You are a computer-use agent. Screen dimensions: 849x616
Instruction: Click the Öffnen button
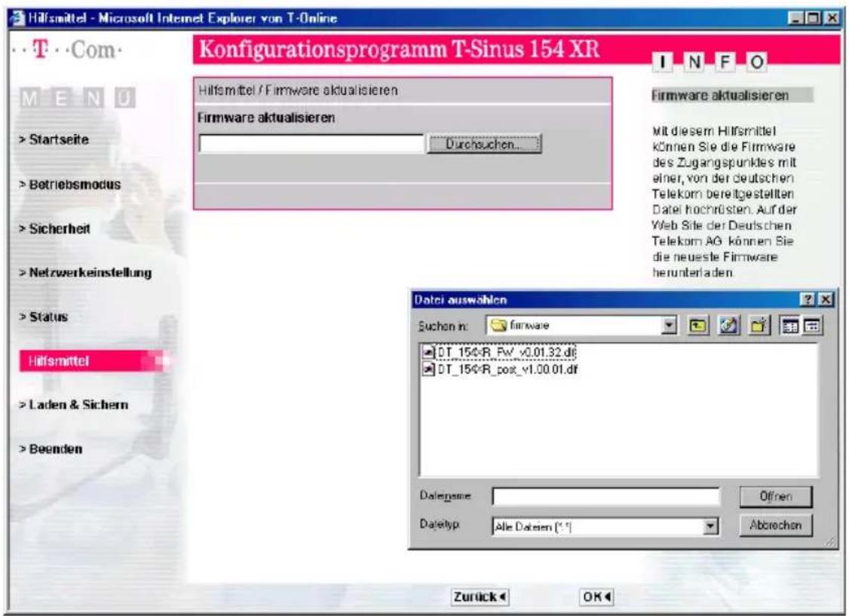click(776, 496)
